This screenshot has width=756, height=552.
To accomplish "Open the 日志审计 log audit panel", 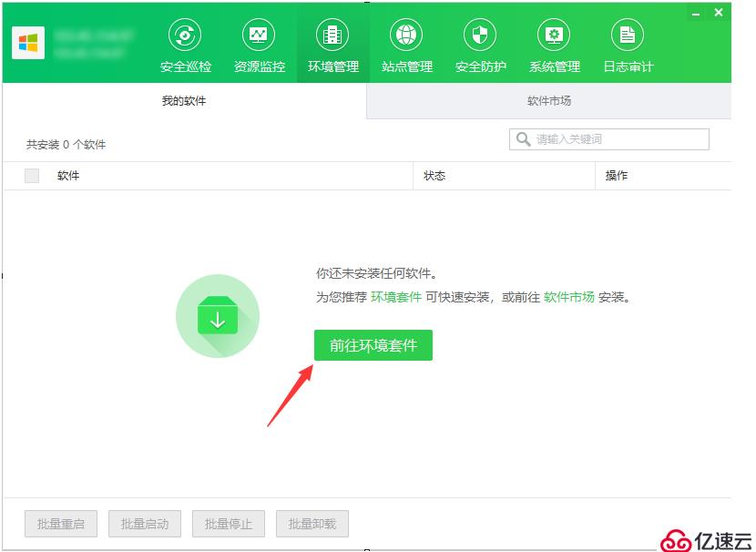I will 627,41.
